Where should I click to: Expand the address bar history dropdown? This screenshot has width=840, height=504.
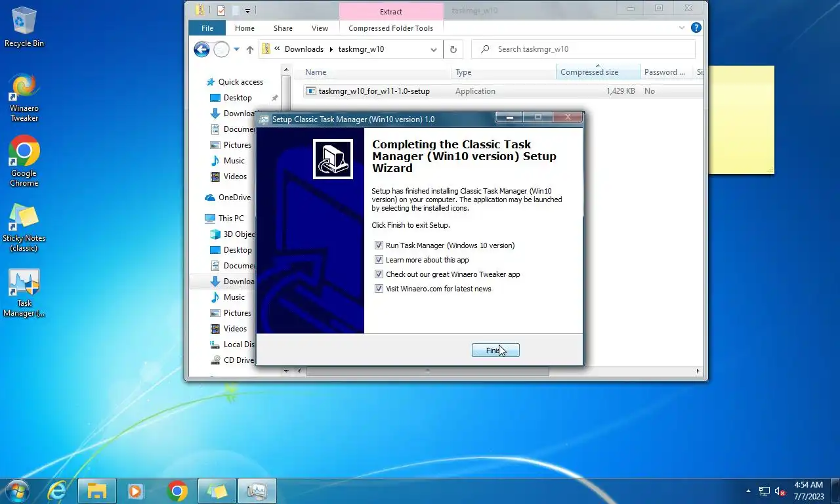click(434, 49)
